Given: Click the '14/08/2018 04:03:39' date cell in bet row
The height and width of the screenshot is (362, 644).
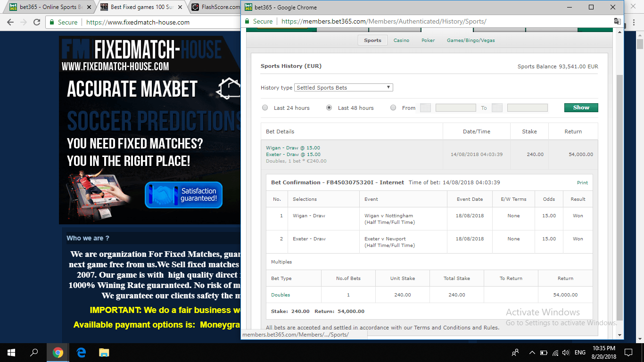Looking at the screenshot, I should [x=477, y=155].
